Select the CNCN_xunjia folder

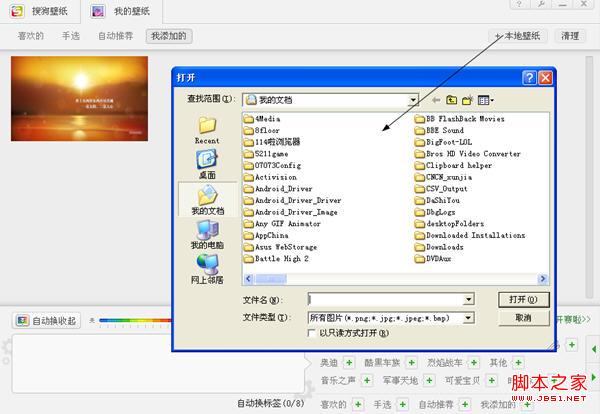tap(443, 177)
